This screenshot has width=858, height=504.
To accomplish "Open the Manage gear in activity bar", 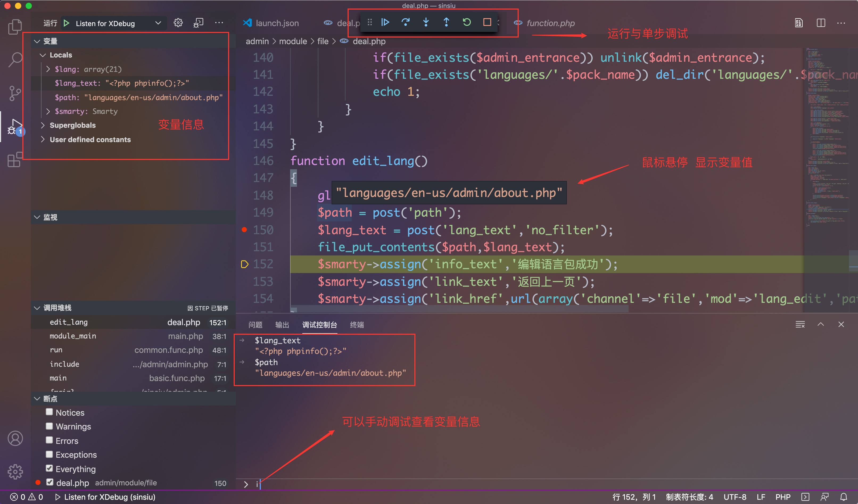I will [x=15, y=472].
